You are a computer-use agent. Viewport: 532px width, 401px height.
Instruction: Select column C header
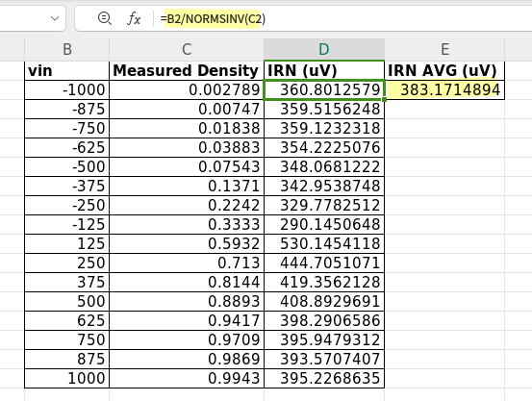187,50
